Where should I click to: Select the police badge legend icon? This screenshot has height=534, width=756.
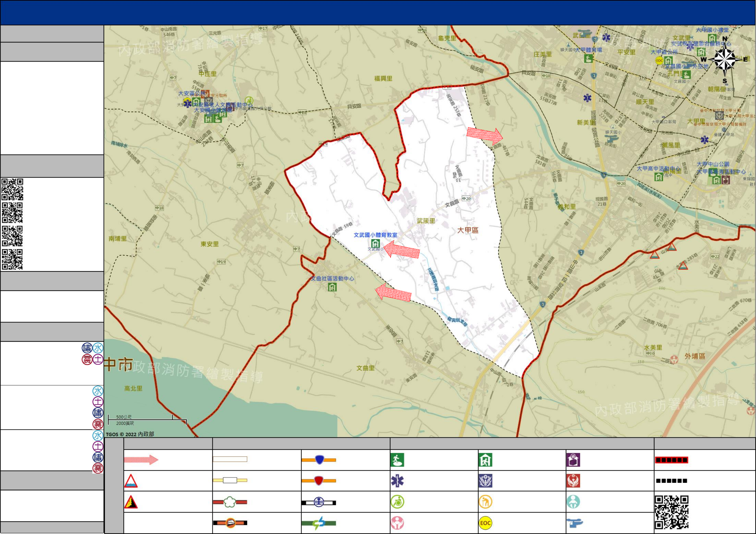(485, 481)
